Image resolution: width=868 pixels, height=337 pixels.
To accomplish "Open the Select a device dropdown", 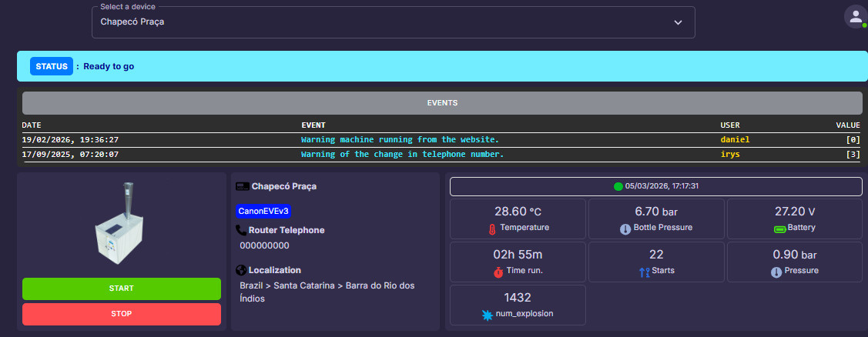I will click(x=393, y=22).
